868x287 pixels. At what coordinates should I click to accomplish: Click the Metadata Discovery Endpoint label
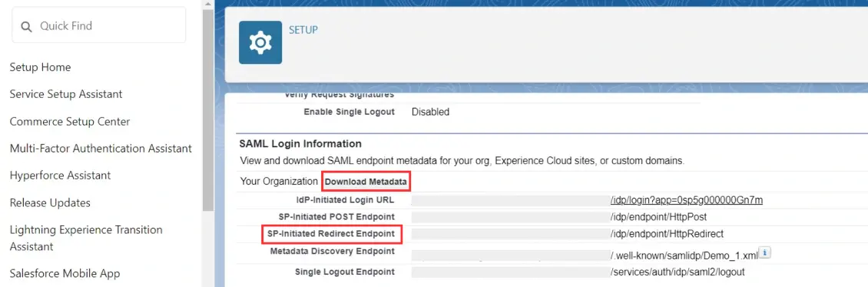[x=332, y=251]
